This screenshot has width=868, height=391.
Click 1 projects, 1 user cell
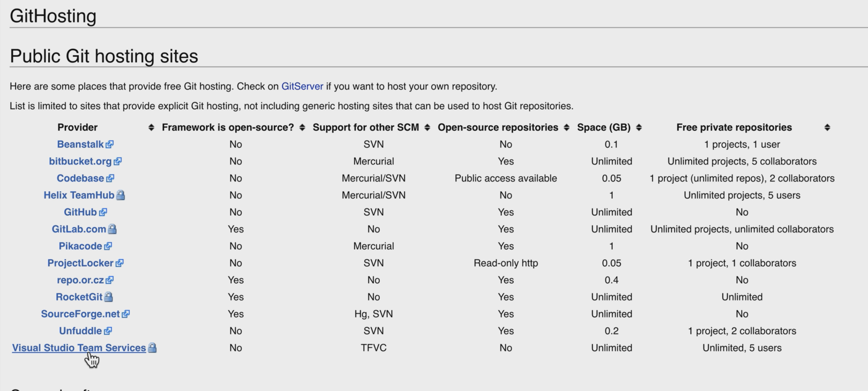coord(742,144)
